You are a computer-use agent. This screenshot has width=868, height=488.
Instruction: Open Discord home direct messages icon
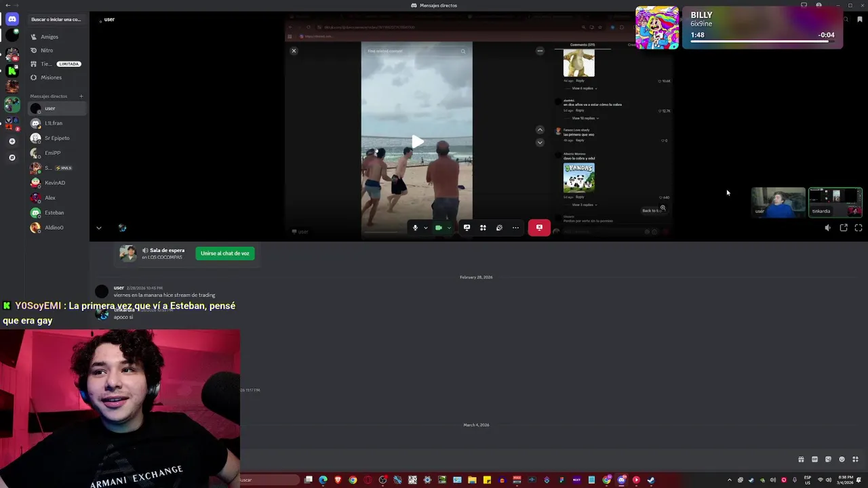click(12, 19)
